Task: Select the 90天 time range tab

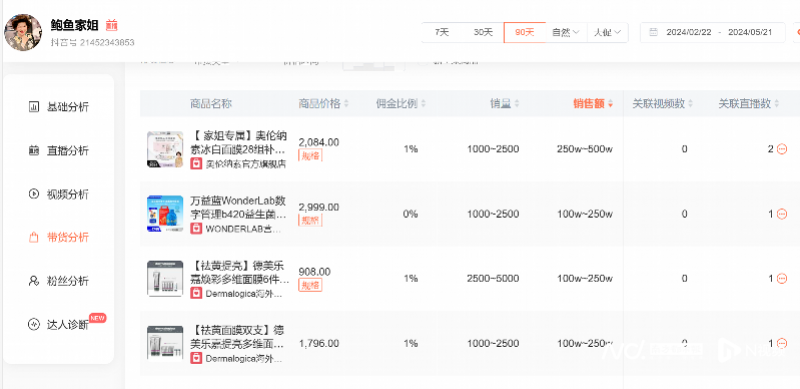Action: (524, 32)
